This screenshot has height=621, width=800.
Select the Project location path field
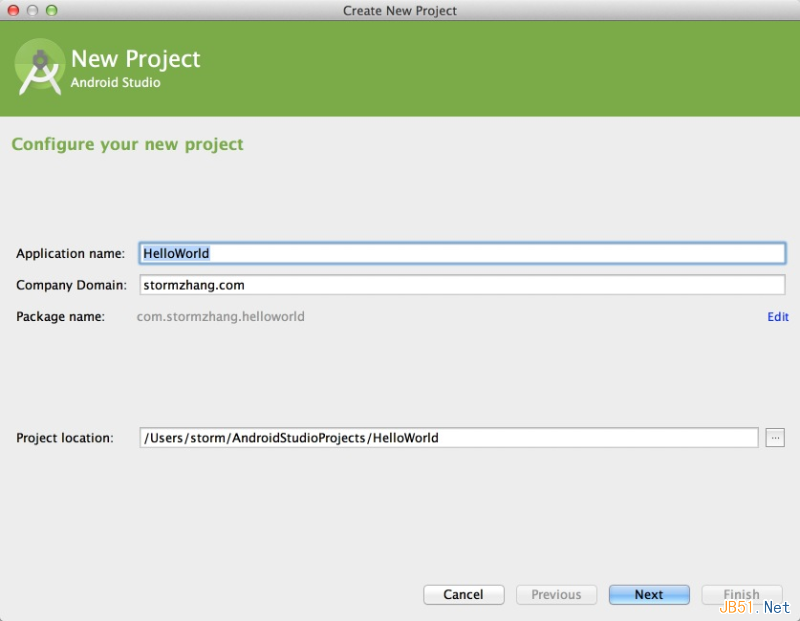point(449,438)
